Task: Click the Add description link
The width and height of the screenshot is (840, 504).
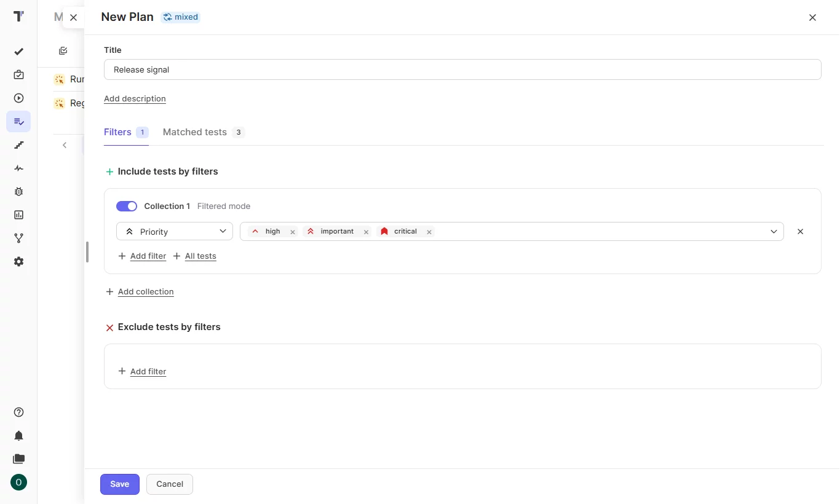Action: [135, 99]
